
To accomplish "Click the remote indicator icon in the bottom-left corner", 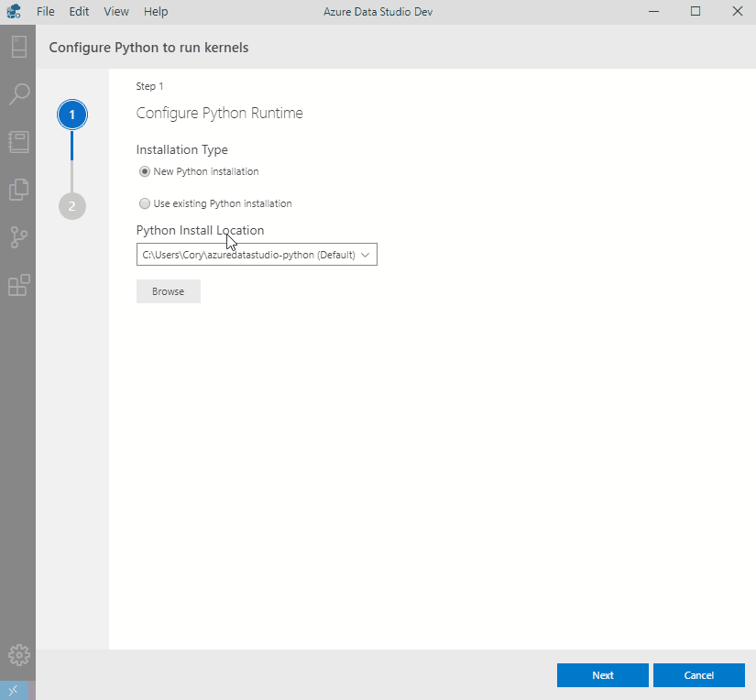I will click(15, 691).
